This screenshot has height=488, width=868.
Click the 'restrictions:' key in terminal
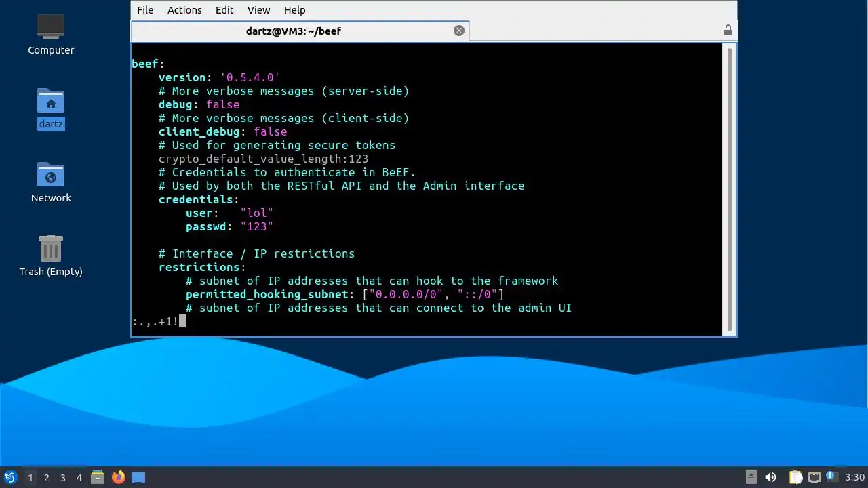(x=202, y=267)
